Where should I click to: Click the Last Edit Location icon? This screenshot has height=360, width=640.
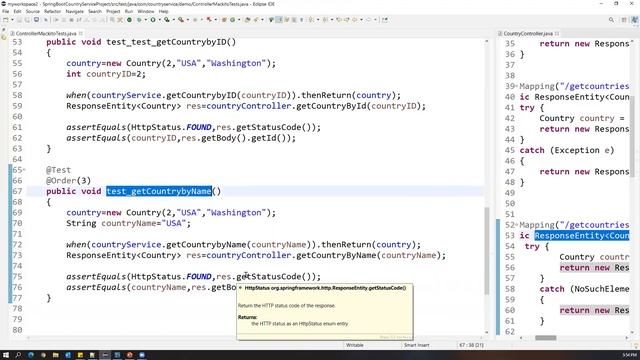[x=339, y=20]
